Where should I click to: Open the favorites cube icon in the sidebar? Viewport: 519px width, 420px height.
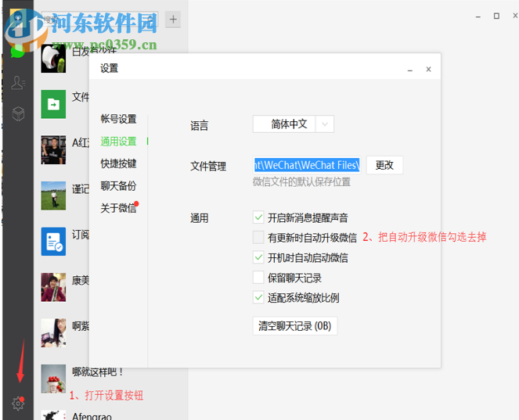point(18,113)
